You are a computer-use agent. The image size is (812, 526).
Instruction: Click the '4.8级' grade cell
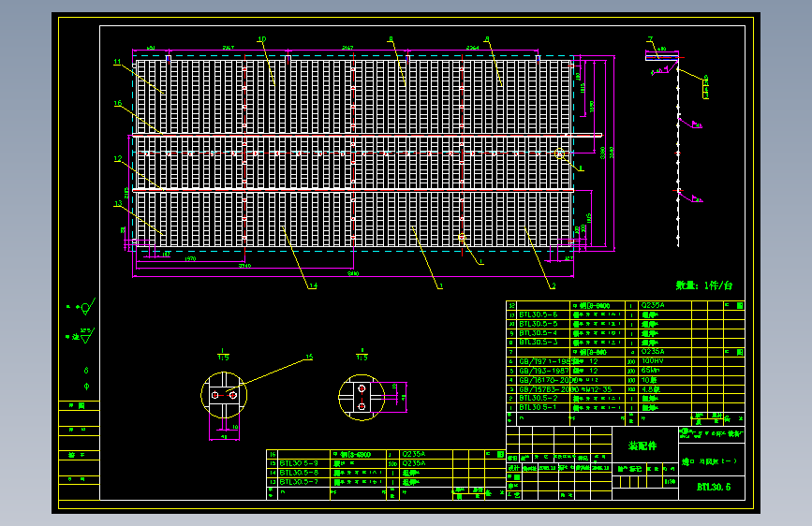651,389
